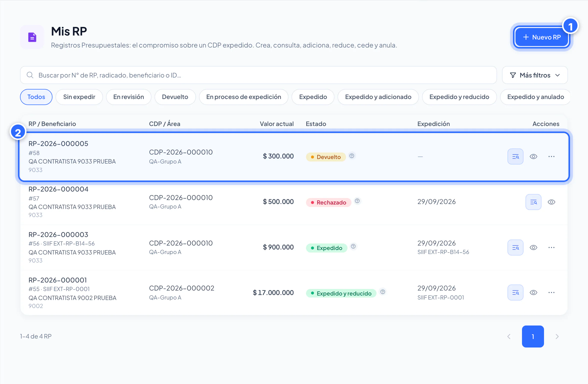This screenshot has height=384, width=588.
Task: Focus the RP search input field
Action: coord(258,75)
